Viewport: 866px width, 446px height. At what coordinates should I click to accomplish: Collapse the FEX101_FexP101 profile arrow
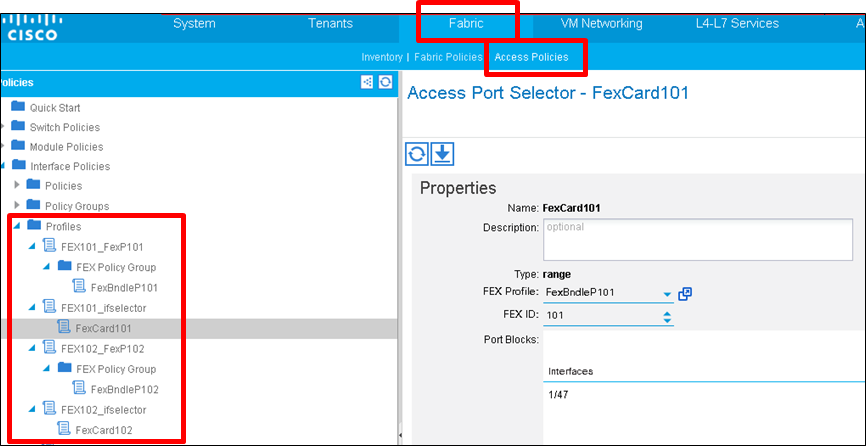coord(33,246)
